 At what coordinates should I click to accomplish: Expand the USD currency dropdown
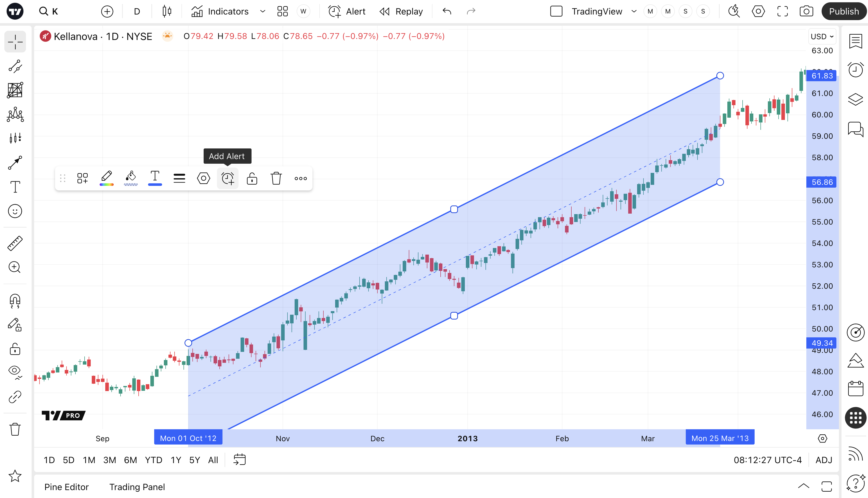tap(822, 37)
